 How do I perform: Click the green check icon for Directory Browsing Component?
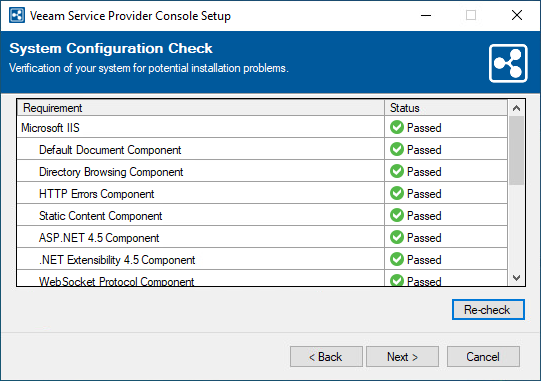point(397,172)
